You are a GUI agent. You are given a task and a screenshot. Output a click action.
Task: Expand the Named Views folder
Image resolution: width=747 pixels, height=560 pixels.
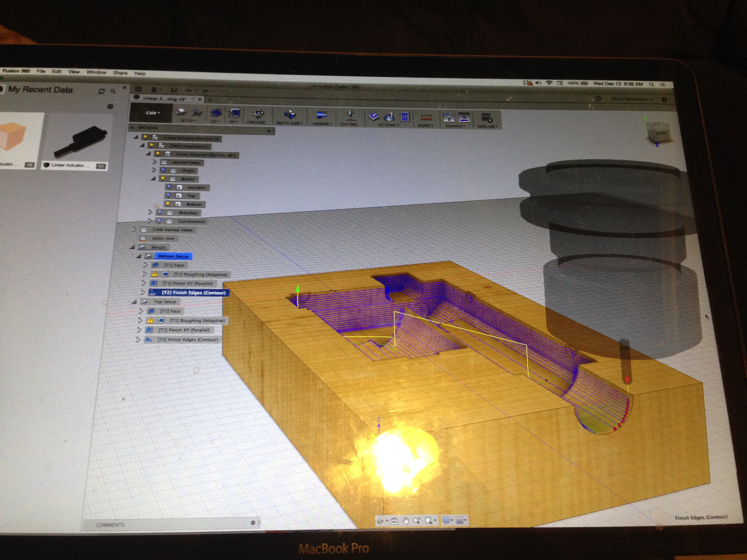tap(155, 162)
